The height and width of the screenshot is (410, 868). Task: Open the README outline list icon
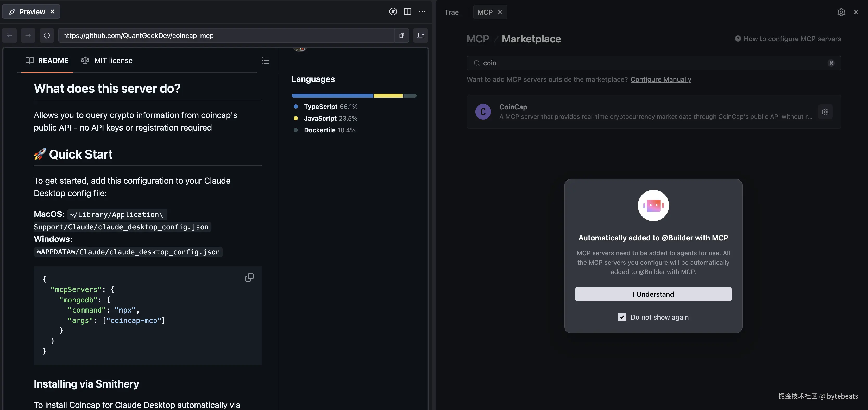tap(266, 60)
